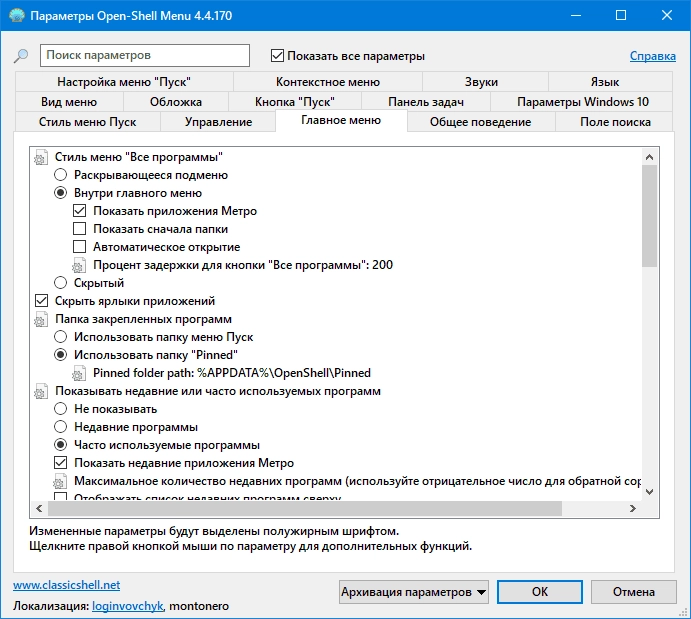Click icon beside Максимальное количество недавних программ
691x619 pixels.
60,481
